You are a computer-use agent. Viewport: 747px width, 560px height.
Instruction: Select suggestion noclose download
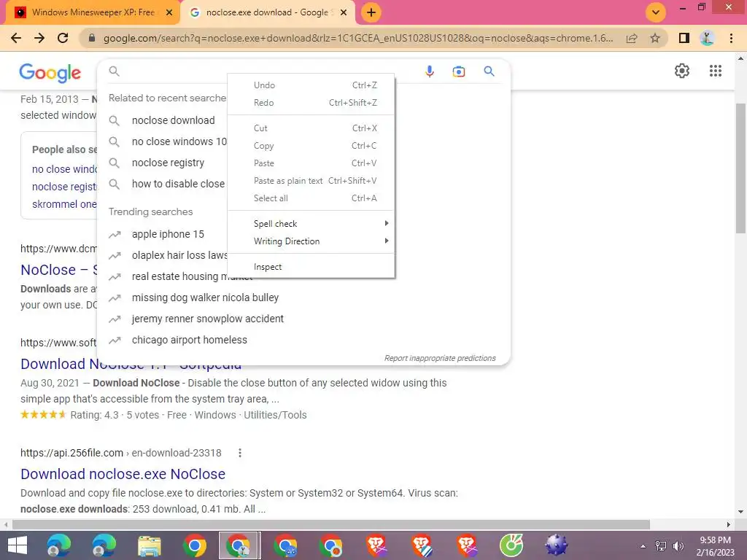click(173, 120)
